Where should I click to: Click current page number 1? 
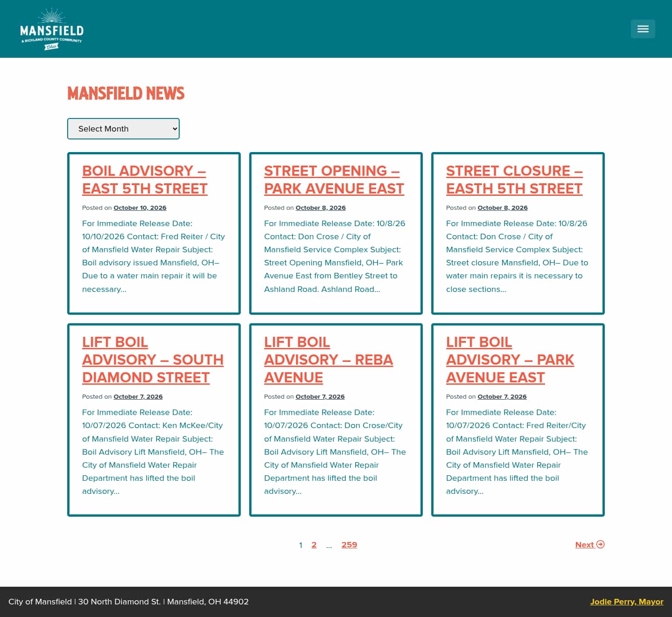(x=301, y=545)
